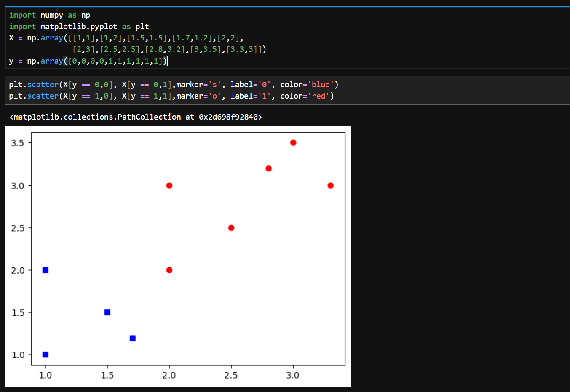Click y-axis tick label 2.5
The image size is (570, 392).
coord(18,228)
